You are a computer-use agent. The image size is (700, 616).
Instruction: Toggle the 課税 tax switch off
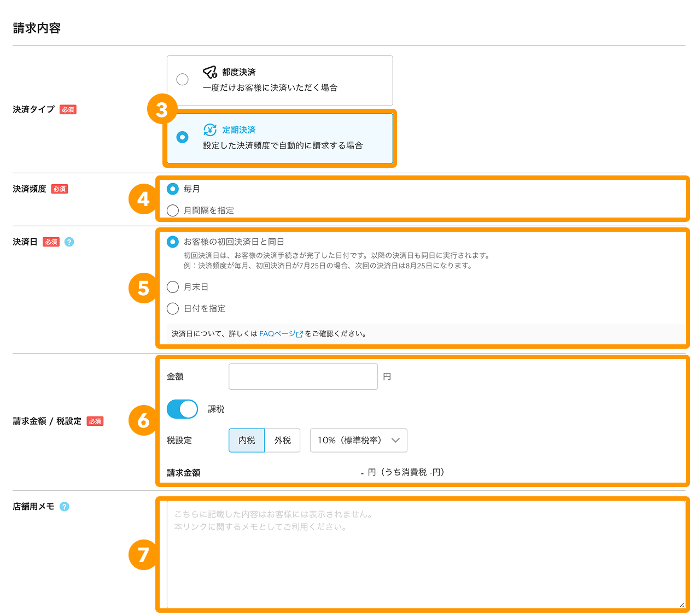[x=182, y=409]
